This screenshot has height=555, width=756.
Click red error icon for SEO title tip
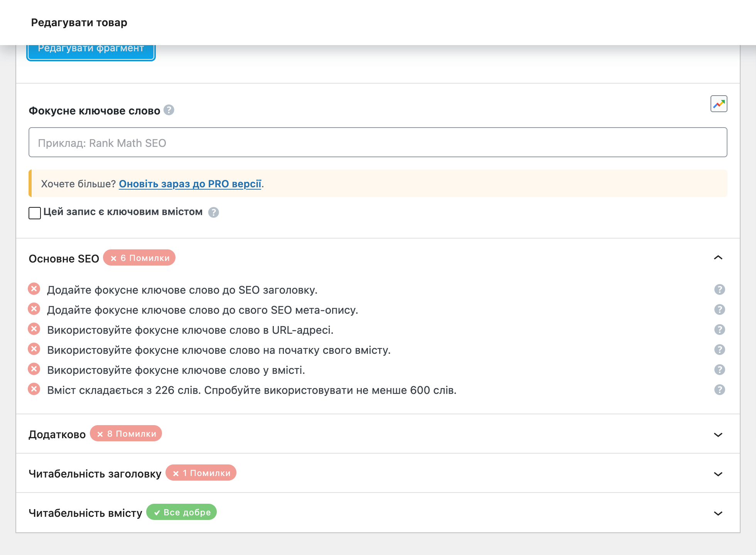[34, 289]
